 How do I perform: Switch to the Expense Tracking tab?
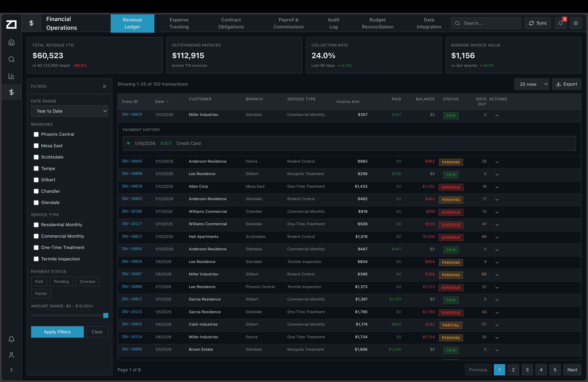tap(179, 23)
